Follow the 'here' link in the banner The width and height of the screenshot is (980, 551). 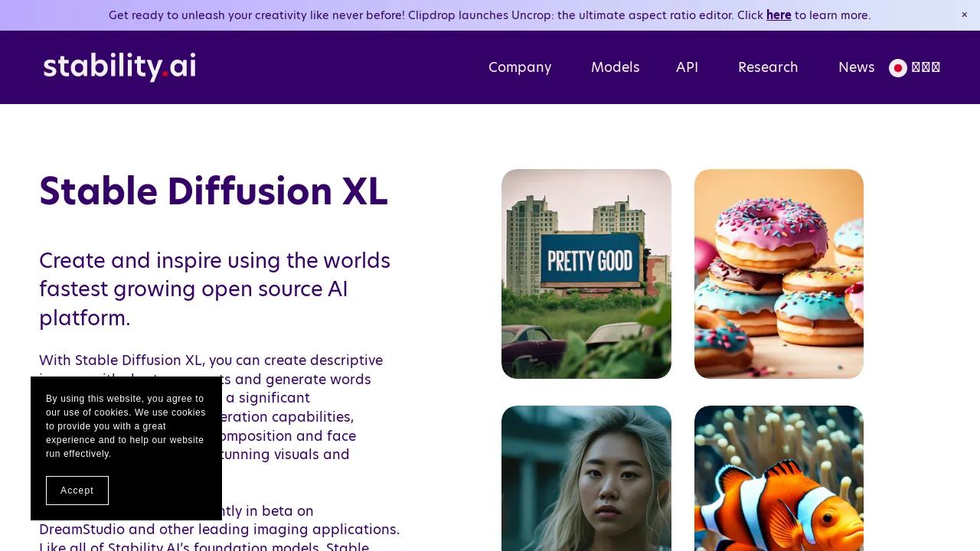pos(779,15)
